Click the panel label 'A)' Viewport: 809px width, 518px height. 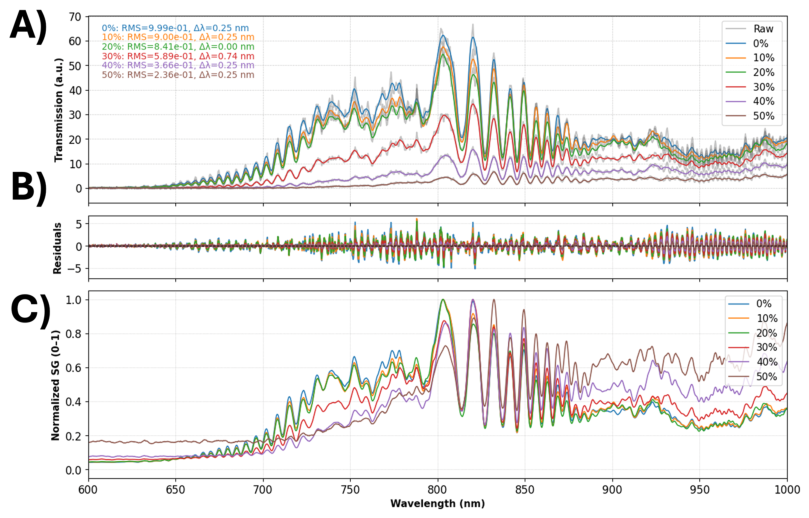tap(28, 26)
